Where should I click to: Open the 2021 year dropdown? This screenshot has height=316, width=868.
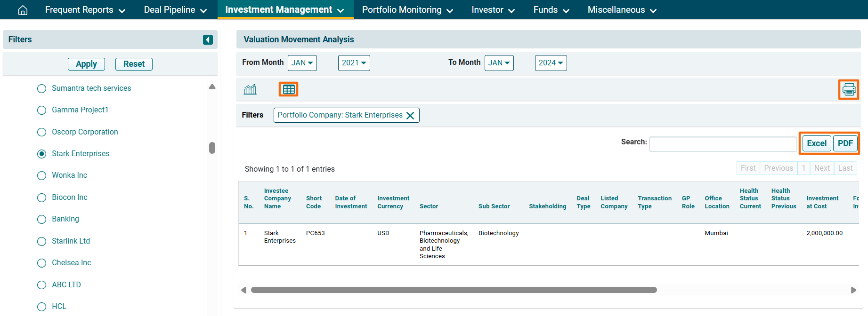pyautogui.click(x=354, y=63)
